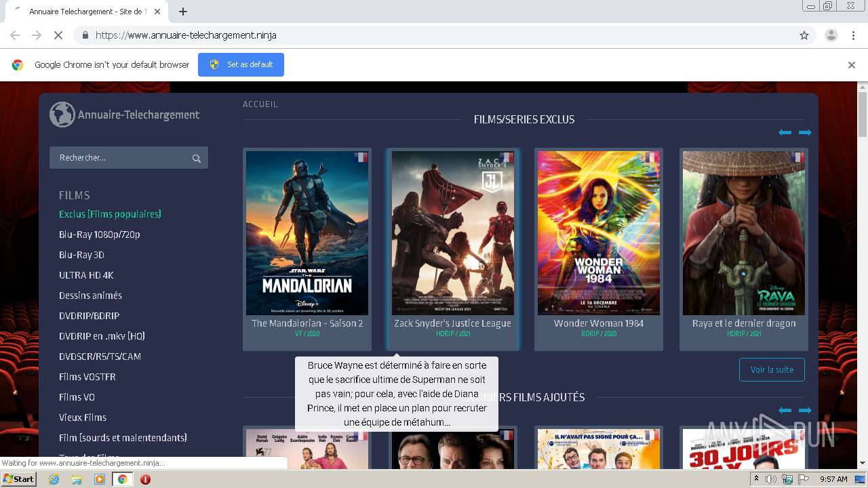Screen dimensions: 868x488
Task: Dismiss the default browser notification bar
Action: pyautogui.click(x=852, y=65)
